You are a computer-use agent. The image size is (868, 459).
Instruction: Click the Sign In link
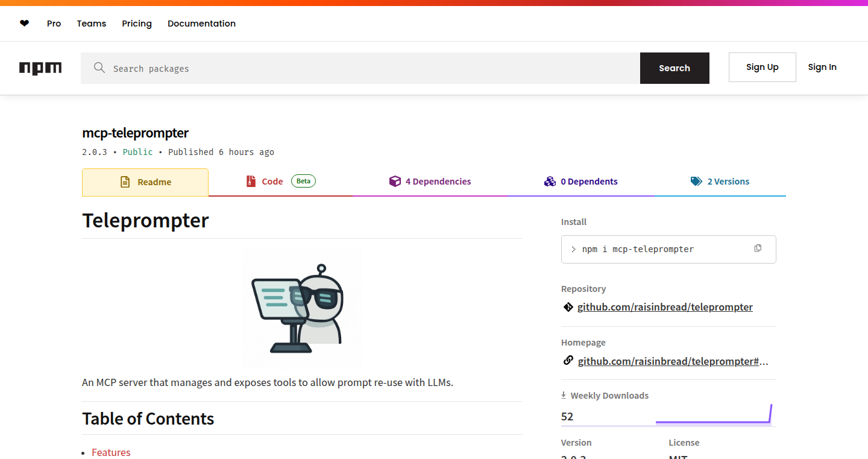tap(822, 67)
